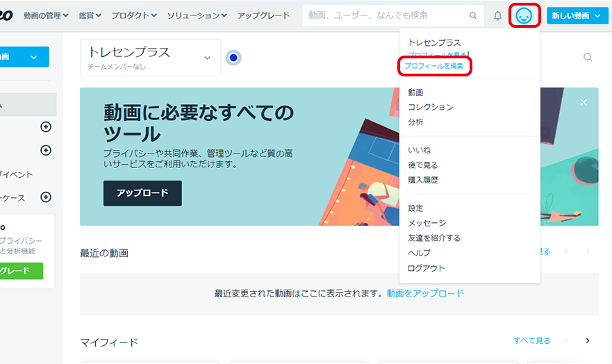Viewport: 612px width, 364px height.
Task: Click the アップロード button on banner
Action: point(142,193)
